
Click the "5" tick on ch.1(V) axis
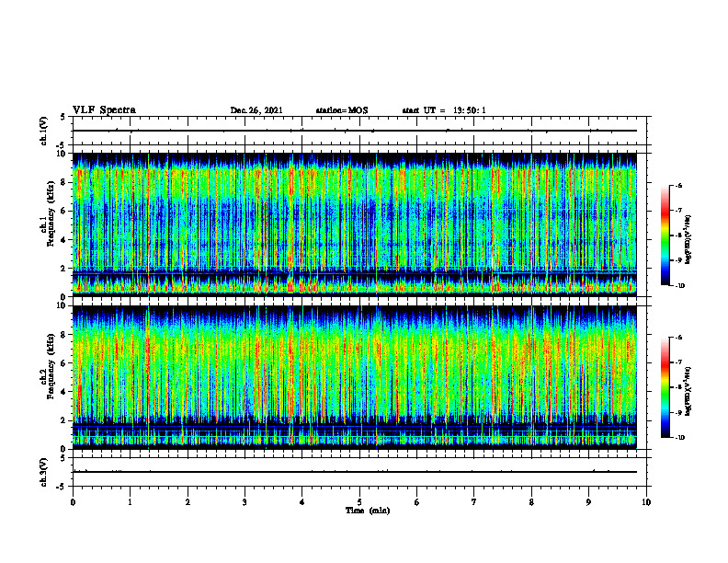coord(63,117)
